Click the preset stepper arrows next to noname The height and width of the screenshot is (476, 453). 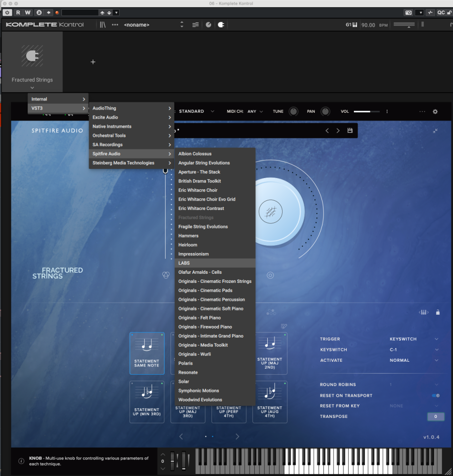click(x=181, y=25)
